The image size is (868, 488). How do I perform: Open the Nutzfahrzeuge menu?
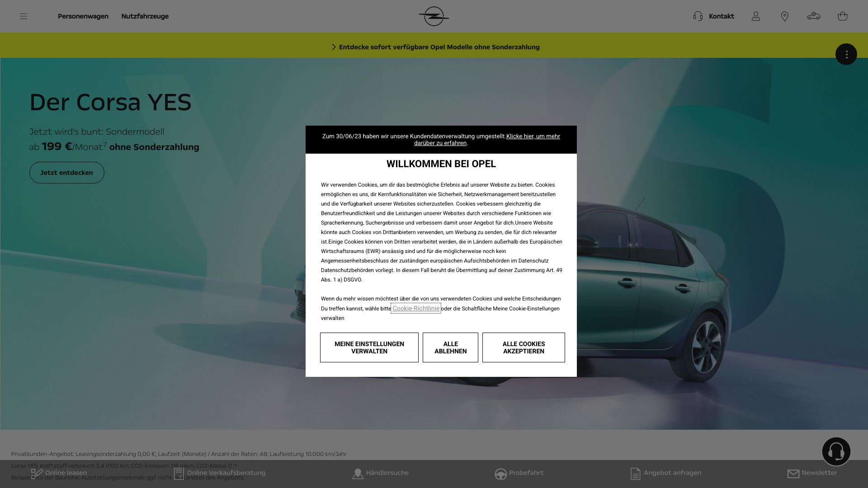(145, 16)
